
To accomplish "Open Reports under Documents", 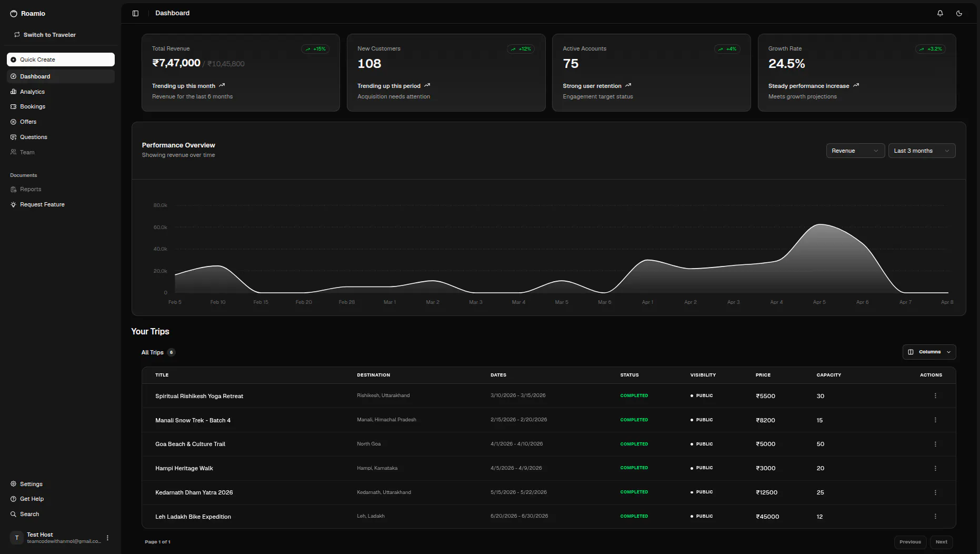I will click(61, 189).
